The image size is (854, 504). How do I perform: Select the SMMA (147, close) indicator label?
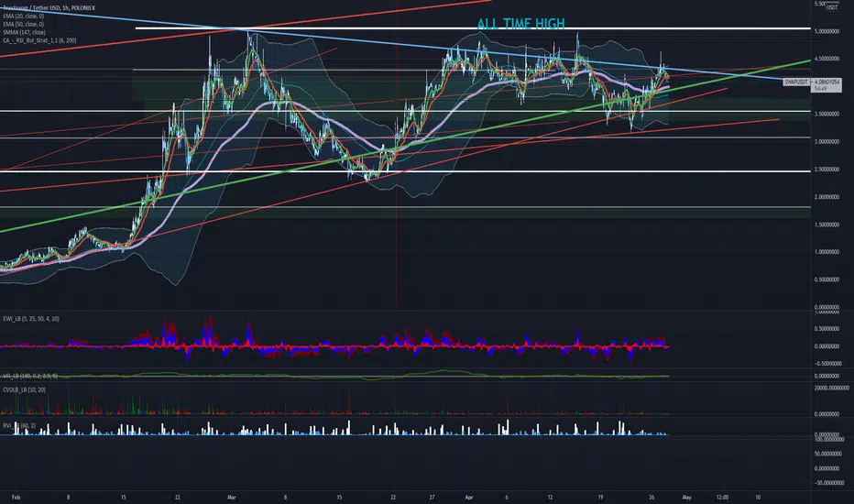[24, 33]
